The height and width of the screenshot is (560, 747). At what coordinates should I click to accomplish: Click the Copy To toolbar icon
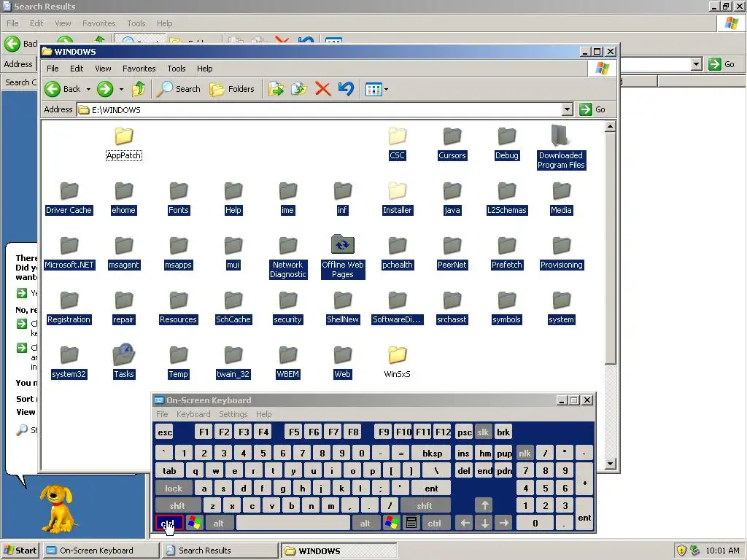[x=299, y=89]
